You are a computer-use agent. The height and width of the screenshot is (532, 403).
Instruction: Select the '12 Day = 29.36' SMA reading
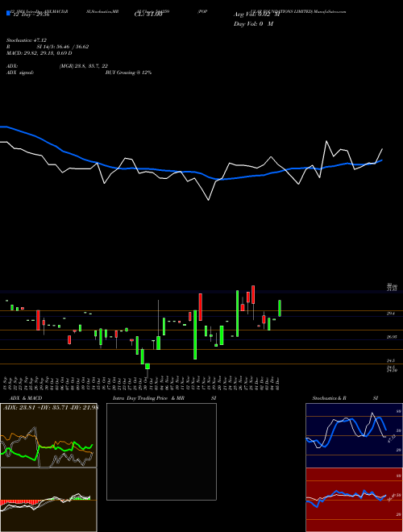tap(30, 15)
